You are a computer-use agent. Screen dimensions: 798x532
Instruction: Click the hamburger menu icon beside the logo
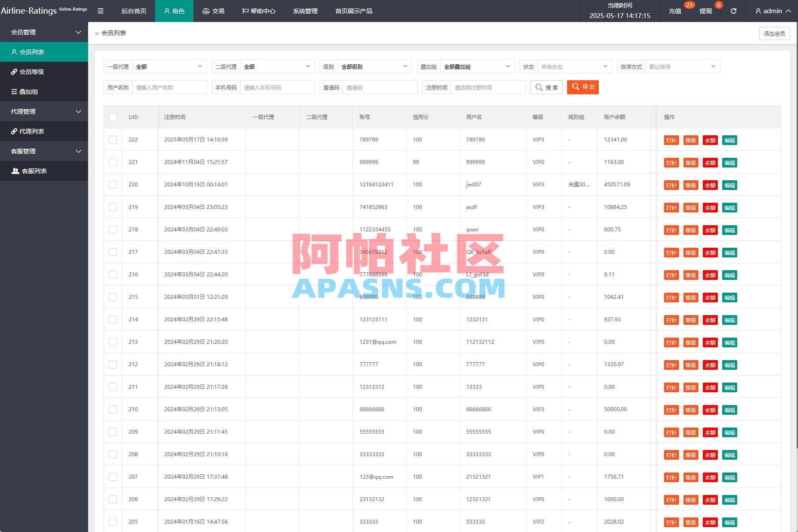tap(100, 11)
